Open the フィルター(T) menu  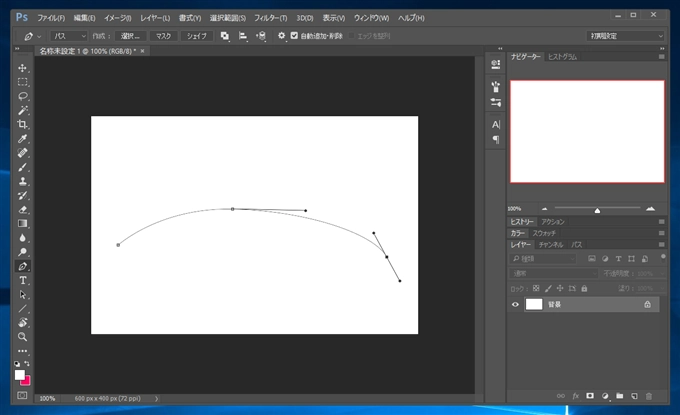pos(269,18)
